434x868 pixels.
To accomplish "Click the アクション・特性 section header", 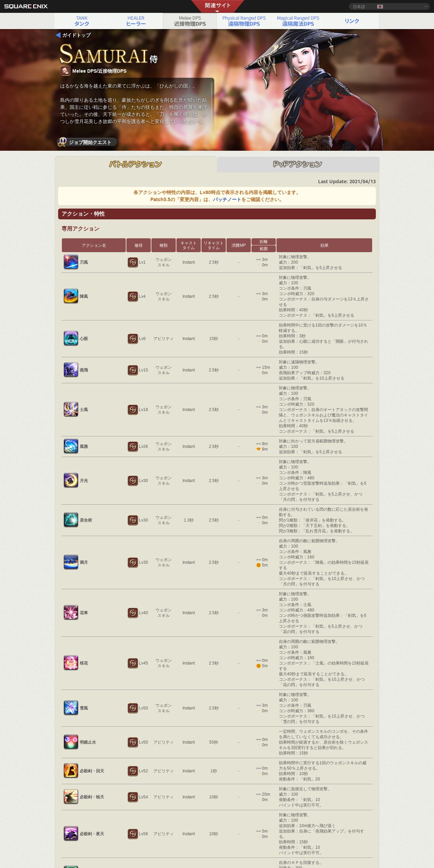I will 217,214.
